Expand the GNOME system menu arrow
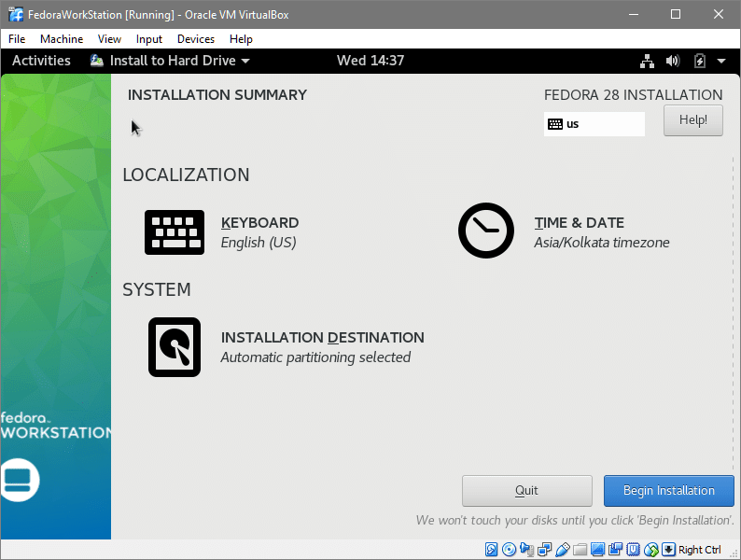The image size is (741, 560). pos(721,61)
